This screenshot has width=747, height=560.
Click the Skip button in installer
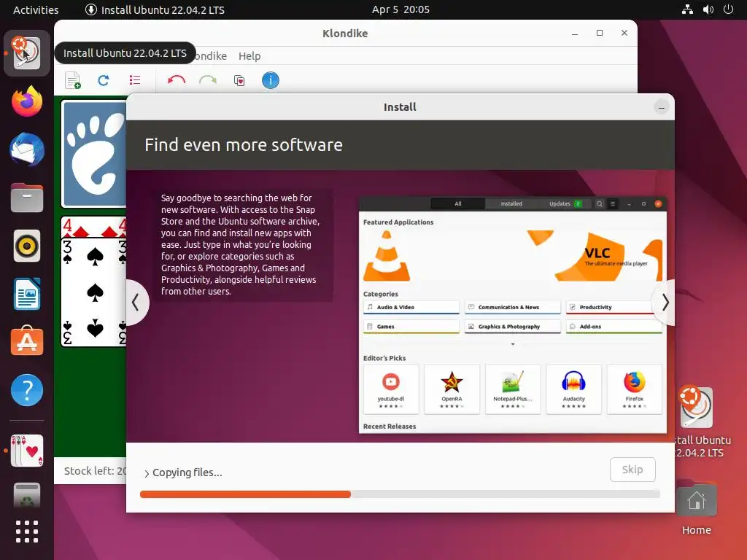point(632,470)
